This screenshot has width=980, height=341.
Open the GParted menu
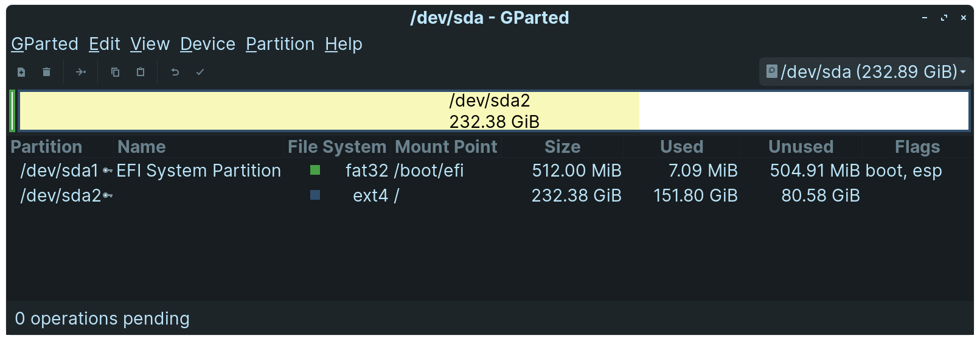[x=44, y=44]
